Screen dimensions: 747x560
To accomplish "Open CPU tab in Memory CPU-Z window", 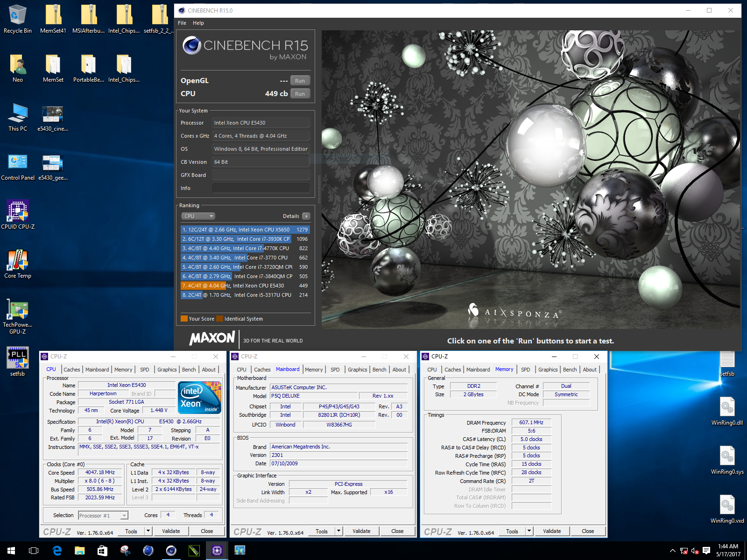I will 432,370.
